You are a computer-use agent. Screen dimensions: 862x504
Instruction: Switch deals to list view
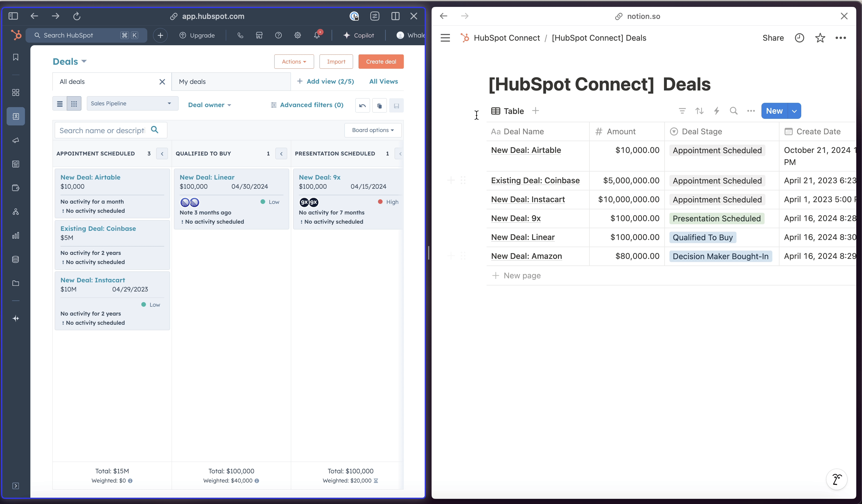tap(60, 104)
